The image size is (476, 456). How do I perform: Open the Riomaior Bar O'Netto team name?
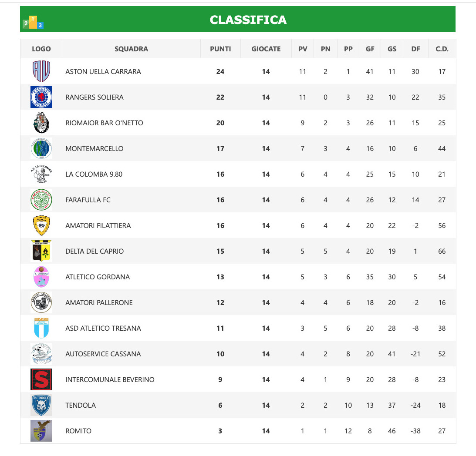104,123
